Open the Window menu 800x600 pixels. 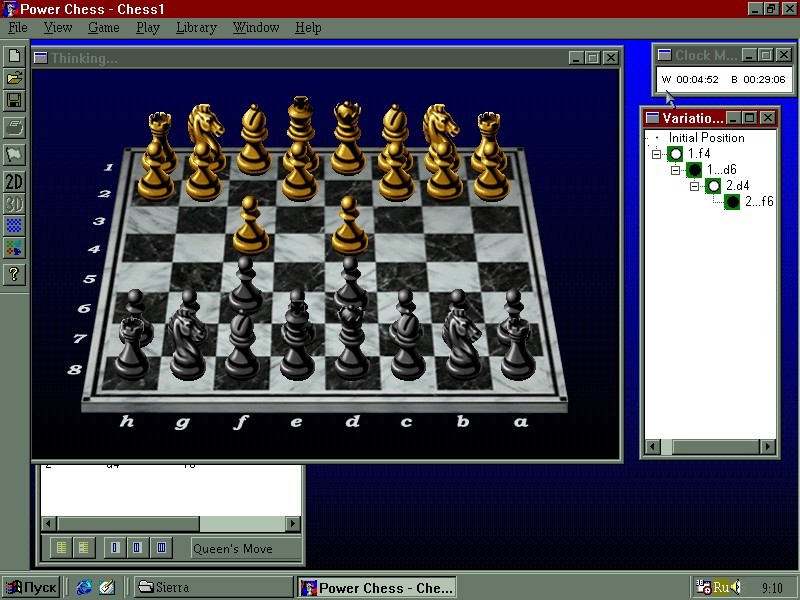[x=256, y=28]
